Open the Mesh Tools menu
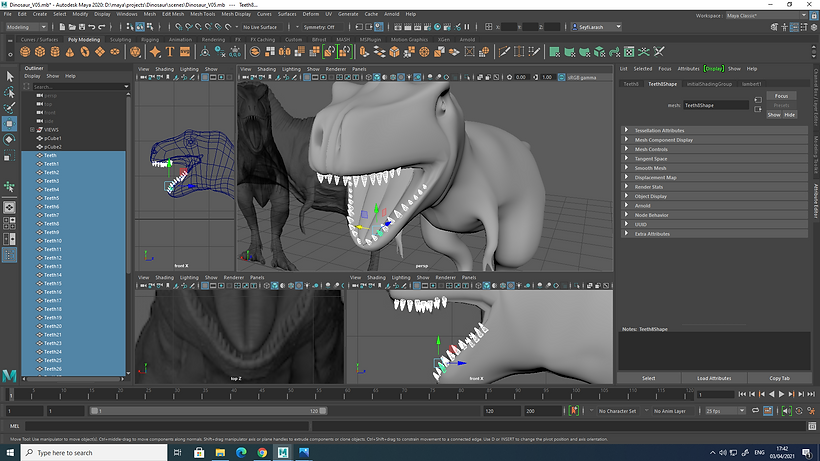Image resolution: width=820 pixels, height=461 pixels. 202,14
